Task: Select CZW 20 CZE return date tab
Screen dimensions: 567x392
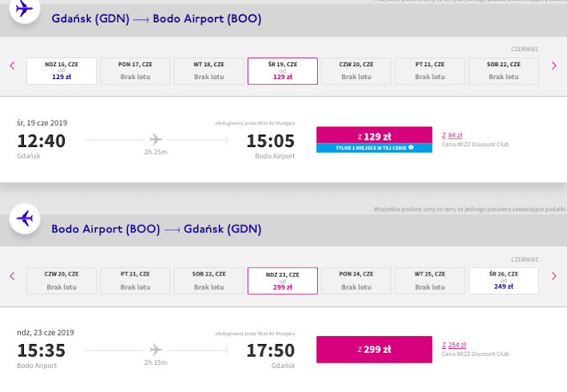Action: pos(61,281)
